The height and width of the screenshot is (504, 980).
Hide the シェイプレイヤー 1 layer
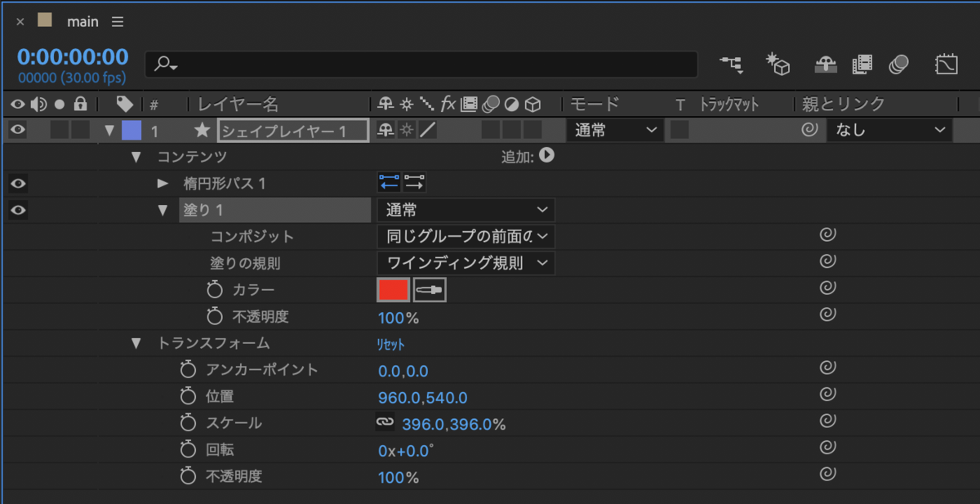[17, 129]
